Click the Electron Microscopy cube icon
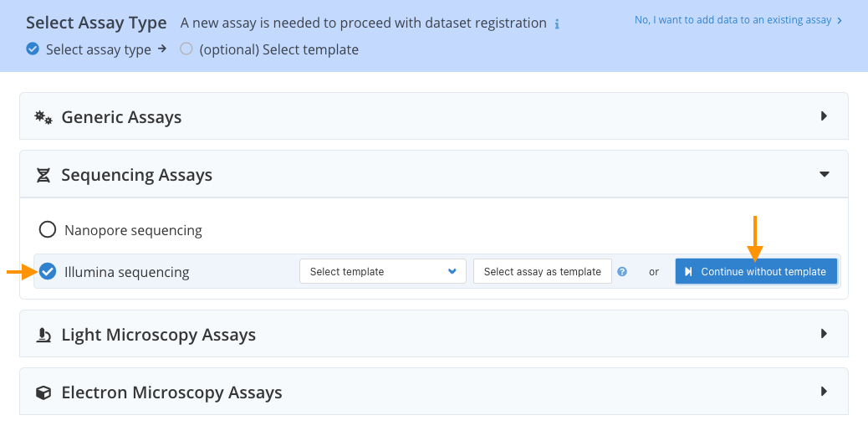The height and width of the screenshot is (441, 868). click(x=43, y=392)
